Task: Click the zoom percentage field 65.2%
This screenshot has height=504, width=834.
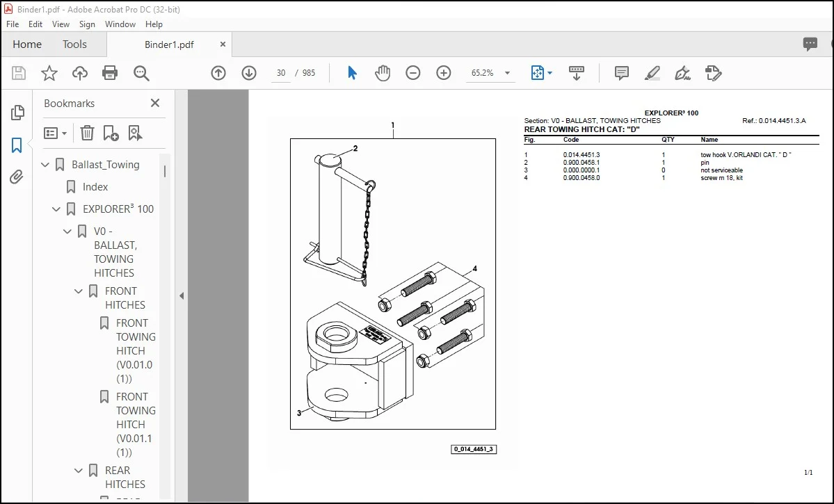Action: [482, 73]
